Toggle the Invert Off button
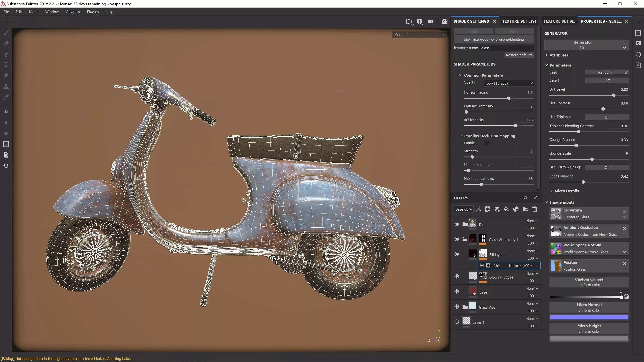This screenshot has height=362, width=644. pyautogui.click(x=607, y=81)
